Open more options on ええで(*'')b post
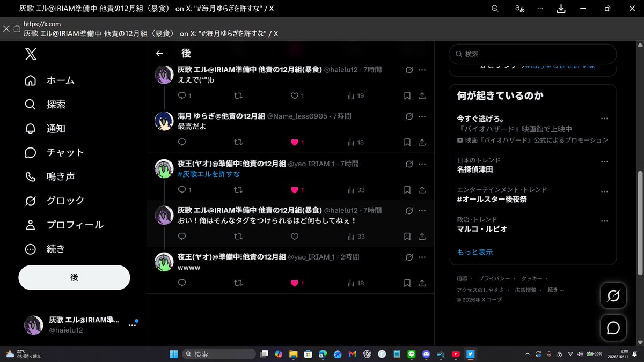 coord(422,70)
